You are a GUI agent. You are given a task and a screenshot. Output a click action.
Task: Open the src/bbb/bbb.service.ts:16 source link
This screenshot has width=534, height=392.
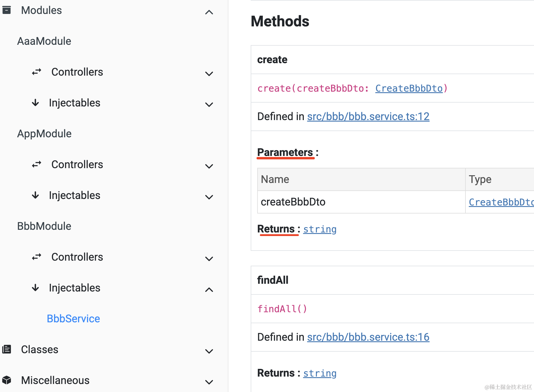368,337
